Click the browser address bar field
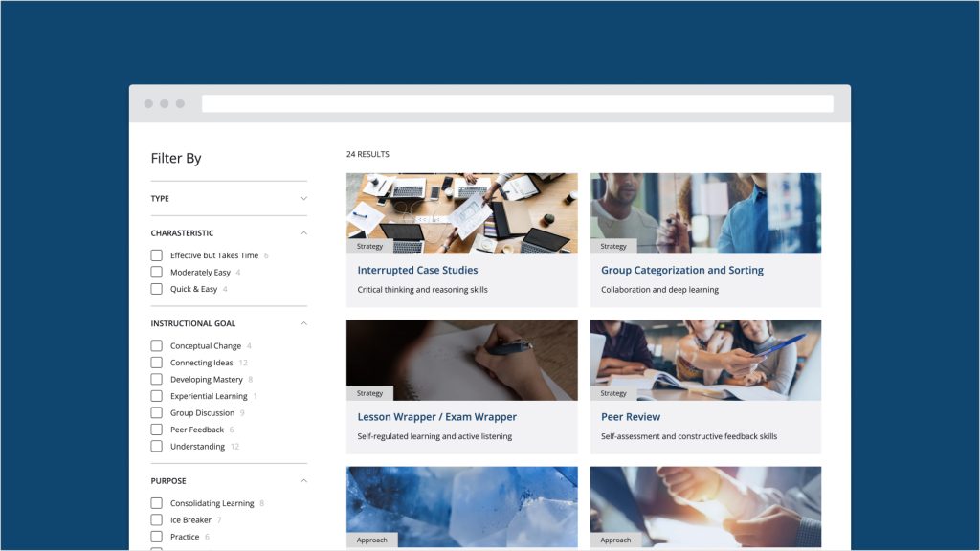Screen dimensions: 980x551 517,103
